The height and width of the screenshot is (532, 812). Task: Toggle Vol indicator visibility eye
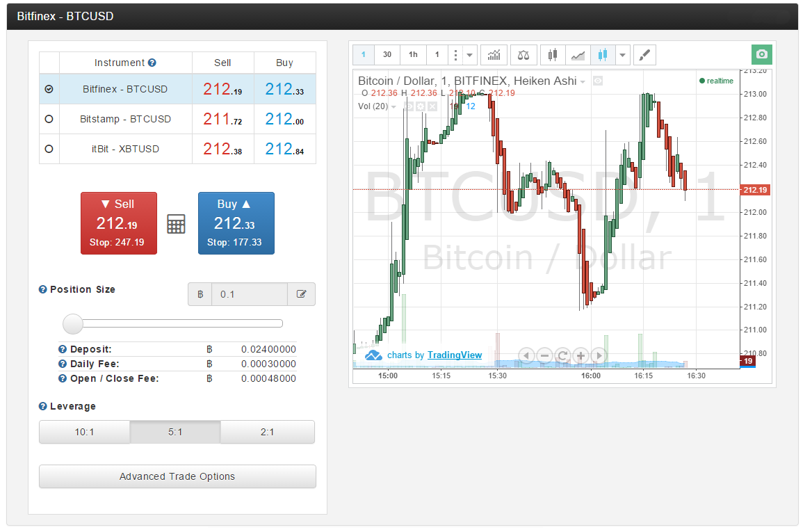[409, 106]
